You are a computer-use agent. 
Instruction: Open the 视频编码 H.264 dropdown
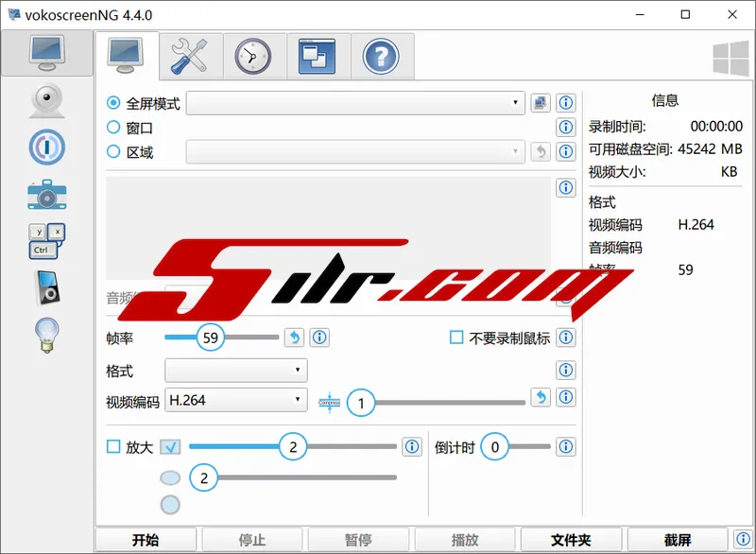(235, 400)
